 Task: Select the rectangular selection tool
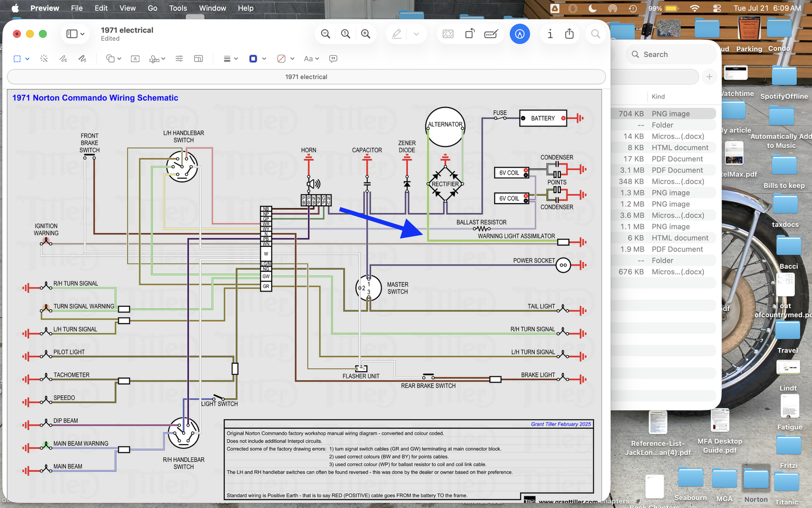[17, 59]
